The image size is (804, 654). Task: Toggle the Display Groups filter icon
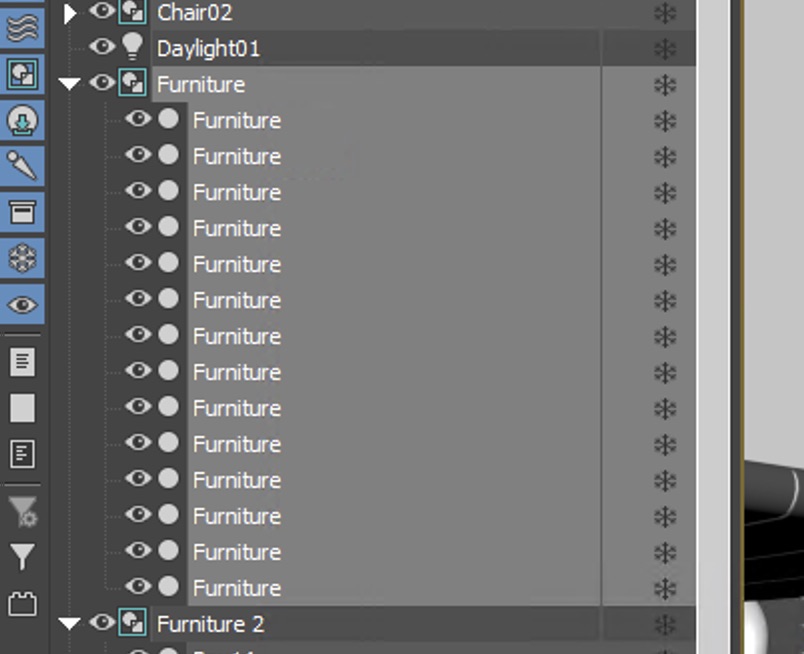pyautogui.click(x=22, y=73)
